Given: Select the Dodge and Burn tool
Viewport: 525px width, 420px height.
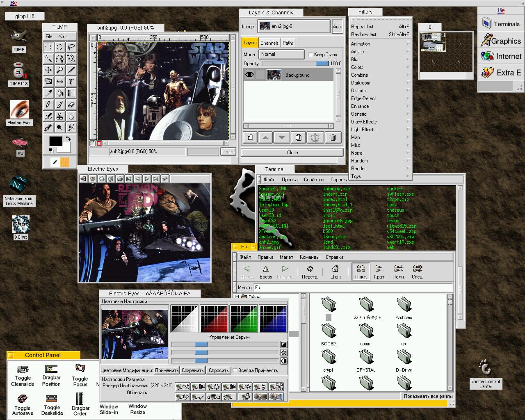Looking at the screenshot, I should [x=60, y=128].
